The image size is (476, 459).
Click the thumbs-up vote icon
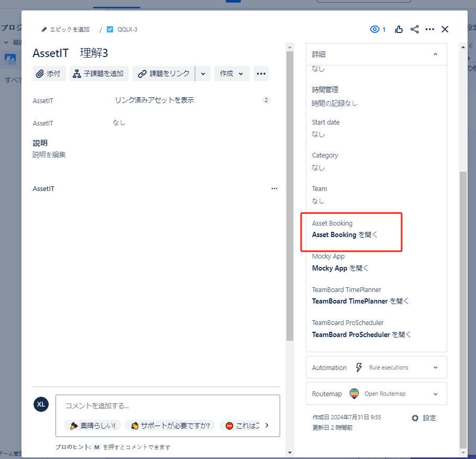pyautogui.click(x=399, y=29)
